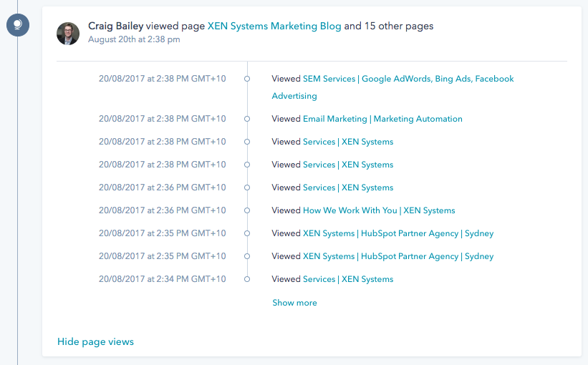
Task: Click the timestamp on the Email Marketing row
Action: point(163,119)
